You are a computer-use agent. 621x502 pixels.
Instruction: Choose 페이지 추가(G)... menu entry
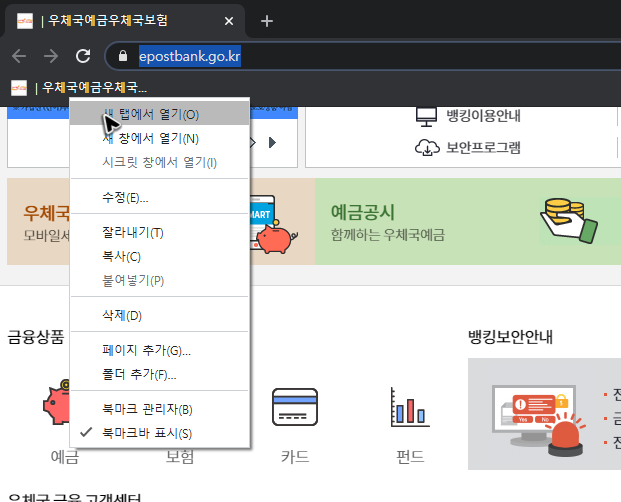[x=160, y=350]
